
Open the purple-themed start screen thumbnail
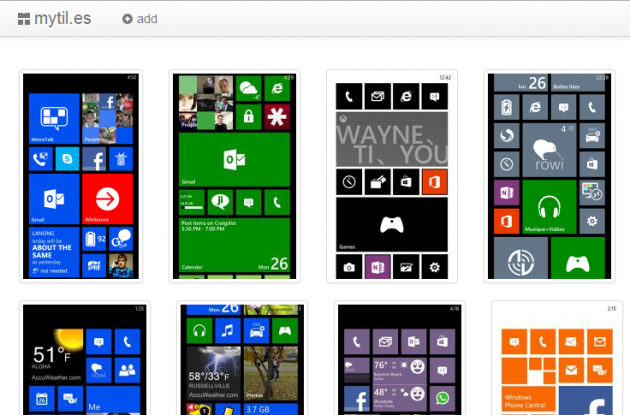392,360
